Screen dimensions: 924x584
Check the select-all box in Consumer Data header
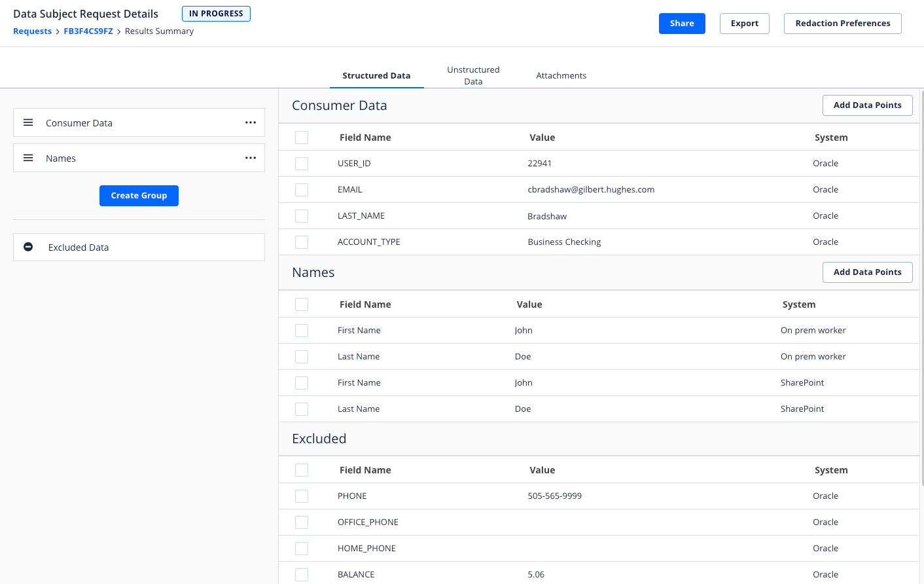pos(302,137)
